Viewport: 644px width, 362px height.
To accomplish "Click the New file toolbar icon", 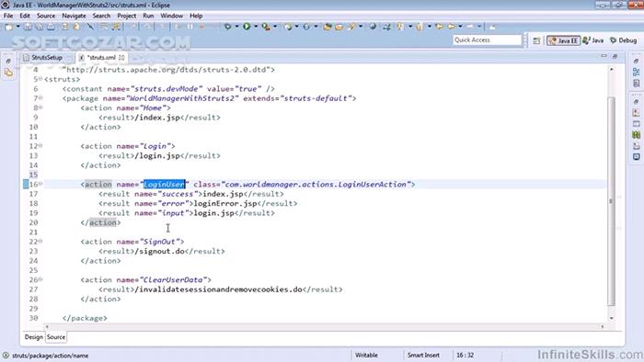I will [x=8, y=27].
